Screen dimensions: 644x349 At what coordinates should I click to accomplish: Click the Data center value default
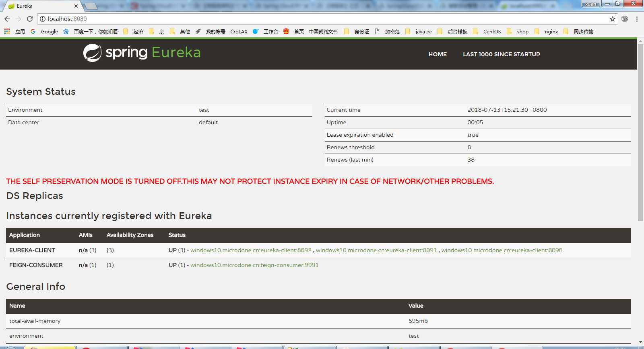coord(208,122)
